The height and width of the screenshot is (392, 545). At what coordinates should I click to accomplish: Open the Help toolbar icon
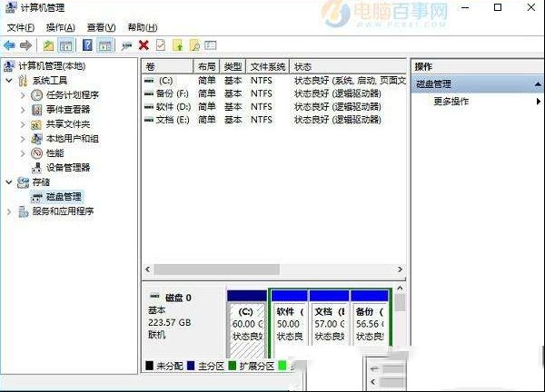87,45
